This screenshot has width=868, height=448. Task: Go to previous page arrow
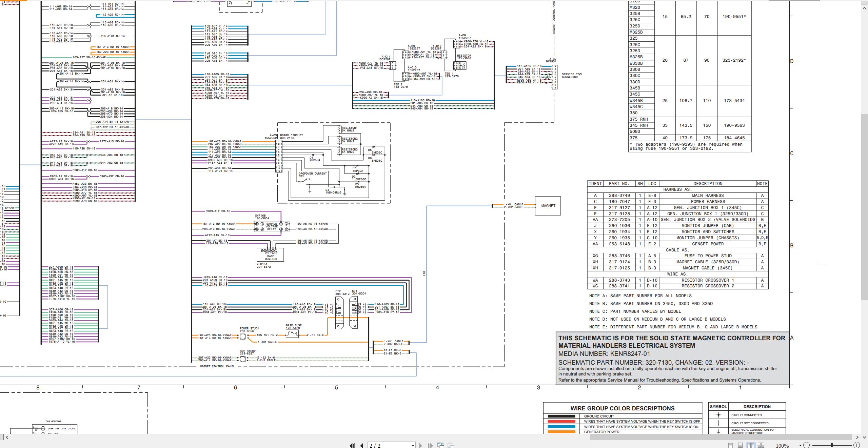[362, 445]
